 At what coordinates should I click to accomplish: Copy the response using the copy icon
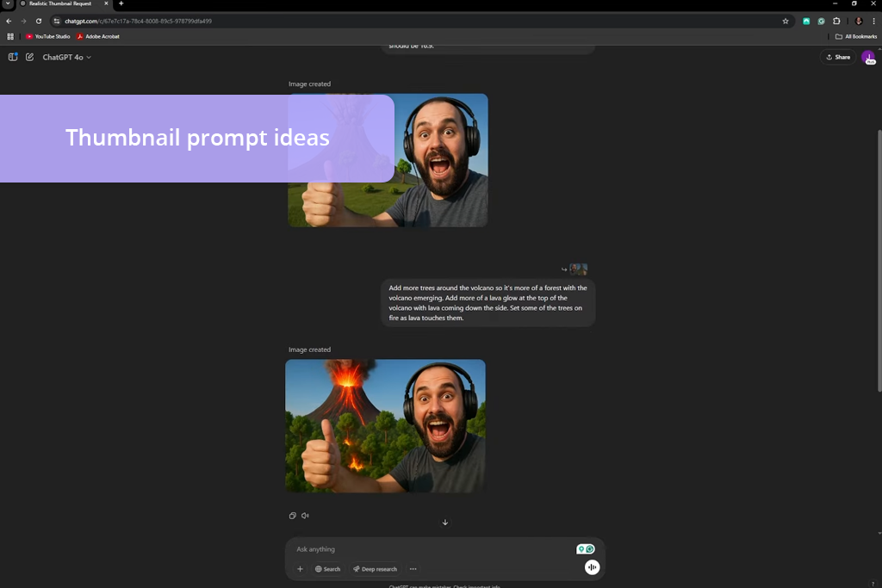coord(293,516)
